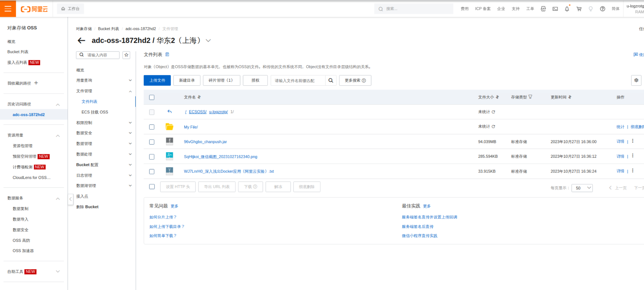The width and height of the screenshot is (644, 290).
Task: Open 删除 Bucket menu item
Action: click(x=87, y=207)
